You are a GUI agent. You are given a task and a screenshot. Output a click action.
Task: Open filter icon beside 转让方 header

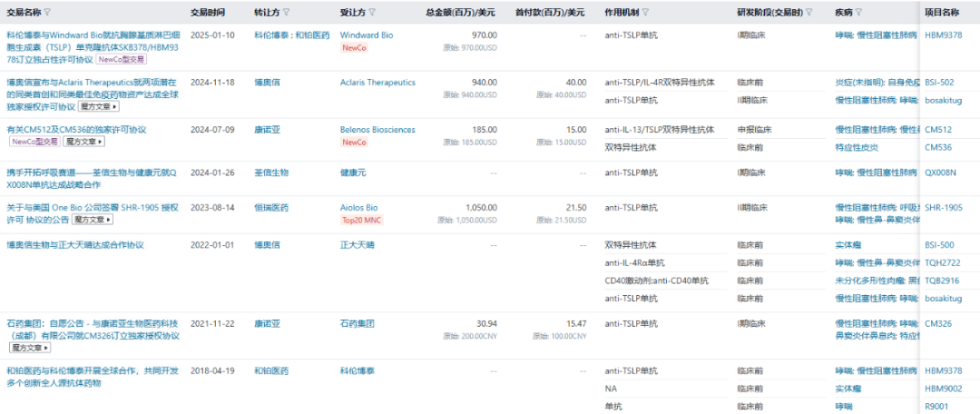(286, 12)
